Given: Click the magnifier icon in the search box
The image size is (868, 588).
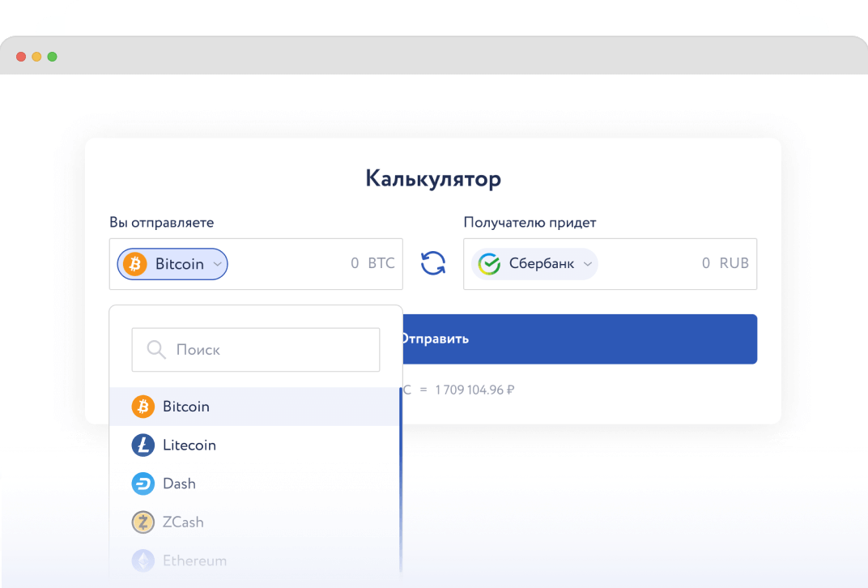Looking at the screenshot, I should tap(156, 350).
